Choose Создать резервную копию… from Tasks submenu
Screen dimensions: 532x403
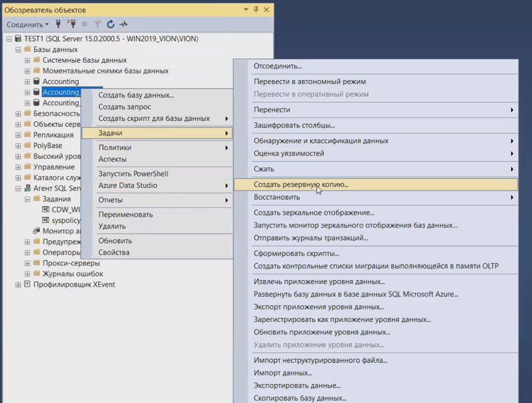coord(301,184)
